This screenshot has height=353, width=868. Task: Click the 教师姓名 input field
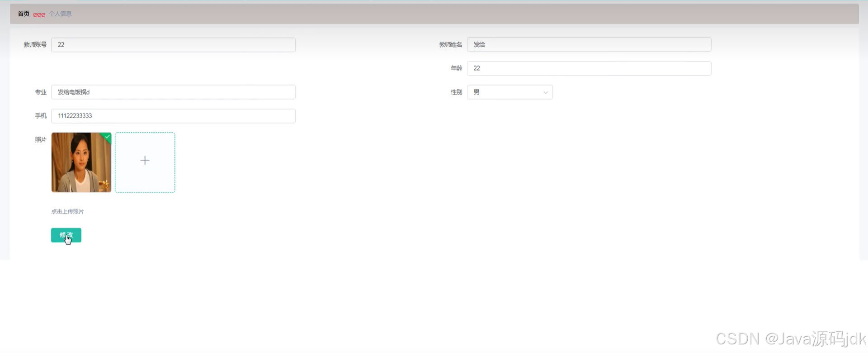(x=589, y=44)
